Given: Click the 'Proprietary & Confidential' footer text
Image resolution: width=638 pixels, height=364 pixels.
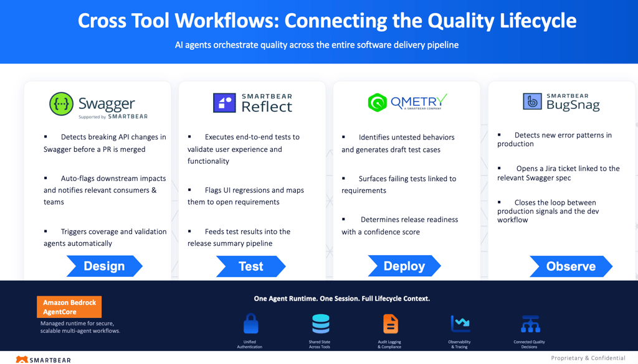Looking at the screenshot, I should coord(588,358).
